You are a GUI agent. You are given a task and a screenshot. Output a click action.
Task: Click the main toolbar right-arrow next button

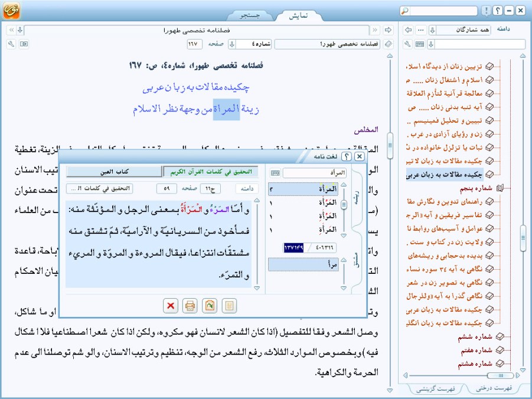(388, 30)
